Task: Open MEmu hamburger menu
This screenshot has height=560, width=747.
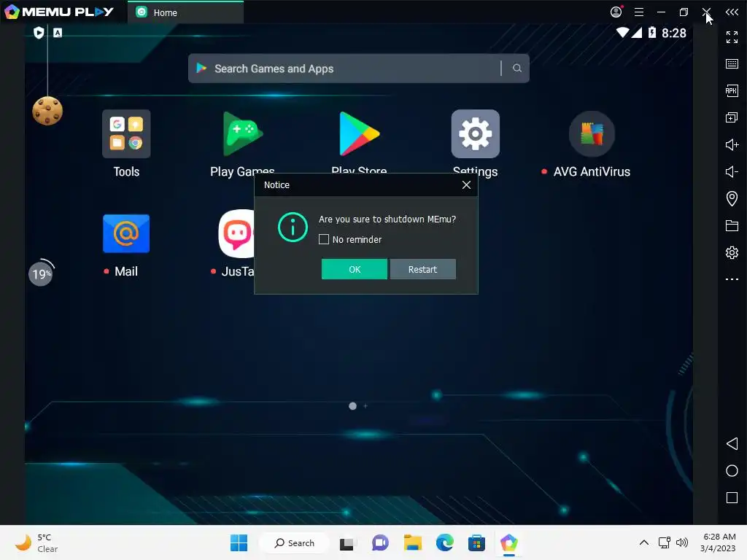Action: pyautogui.click(x=639, y=12)
